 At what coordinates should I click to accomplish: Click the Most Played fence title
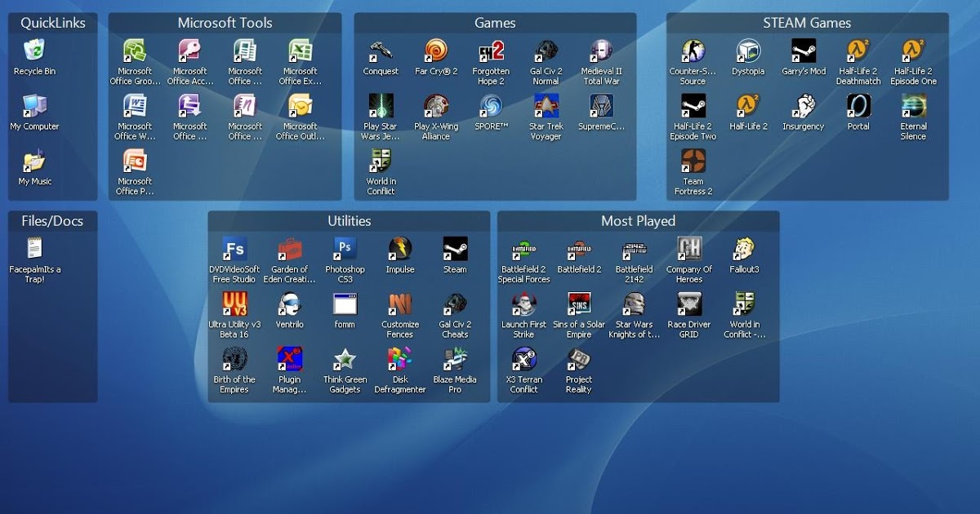pyautogui.click(x=639, y=221)
